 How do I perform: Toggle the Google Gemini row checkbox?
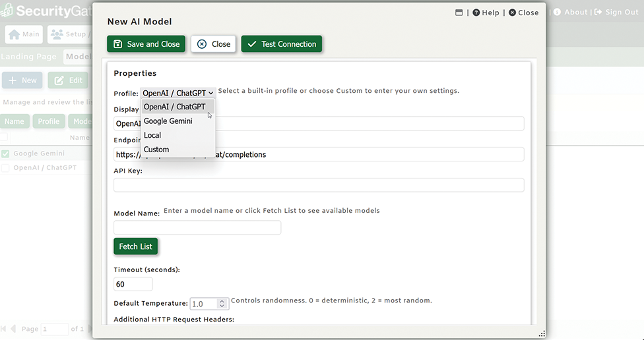click(x=5, y=154)
